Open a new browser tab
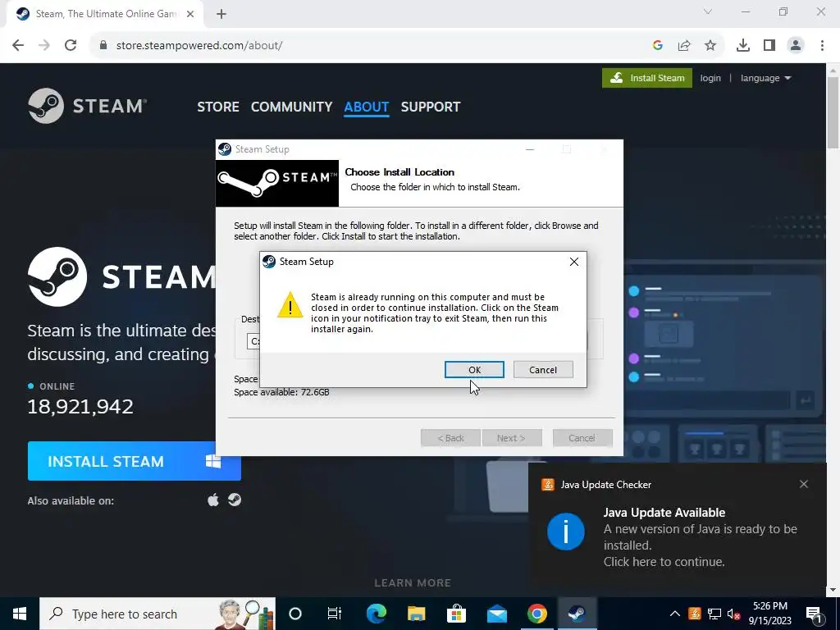 point(221,14)
